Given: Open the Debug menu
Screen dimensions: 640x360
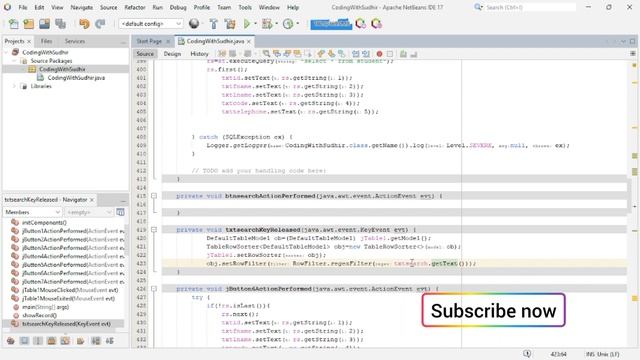Looking at the screenshot, I should click(x=178, y=7).
